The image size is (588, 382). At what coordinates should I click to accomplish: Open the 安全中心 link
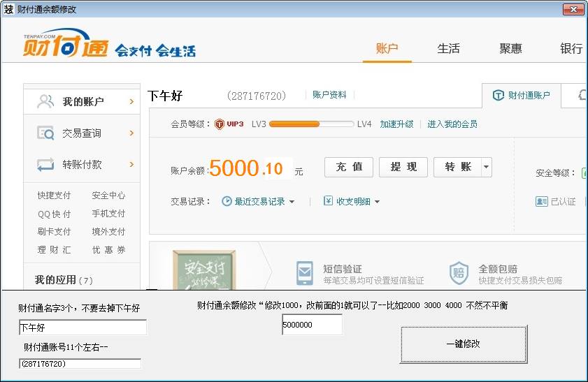pos(108,195)
